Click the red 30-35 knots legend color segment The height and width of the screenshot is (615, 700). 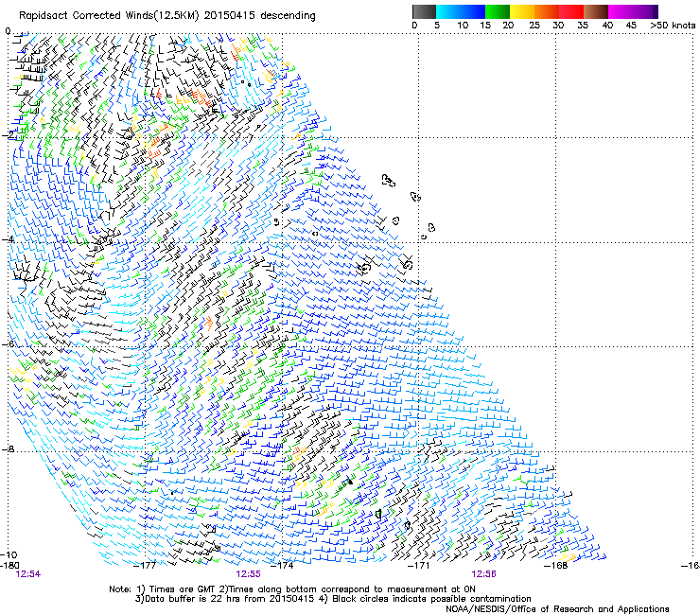pyautogui.click(x=571, y=11)
